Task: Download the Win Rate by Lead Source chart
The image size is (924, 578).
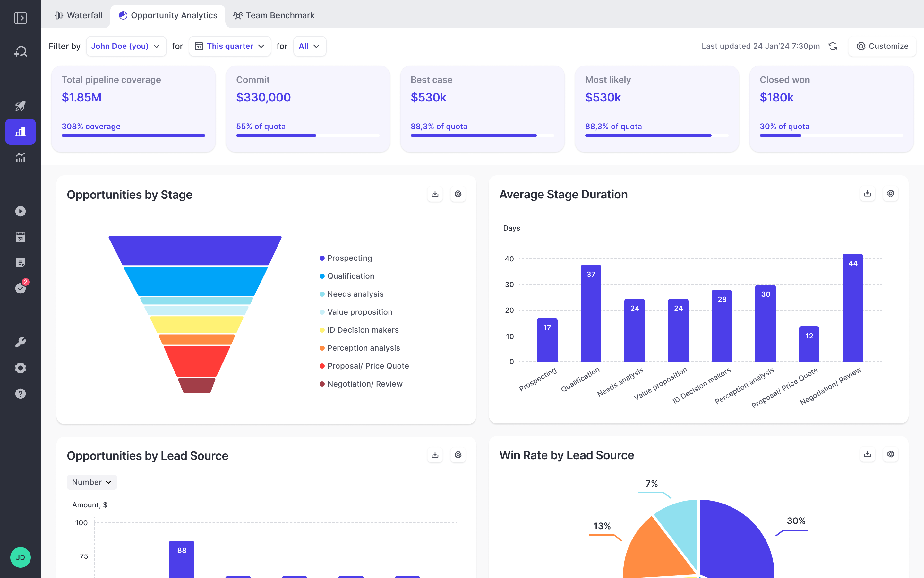Action: pyautogui.click(x=868, y=454)
